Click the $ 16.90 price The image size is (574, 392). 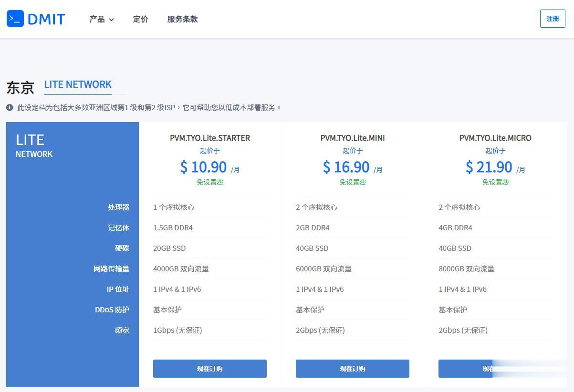pyautogui.click(x=346, y=167)
